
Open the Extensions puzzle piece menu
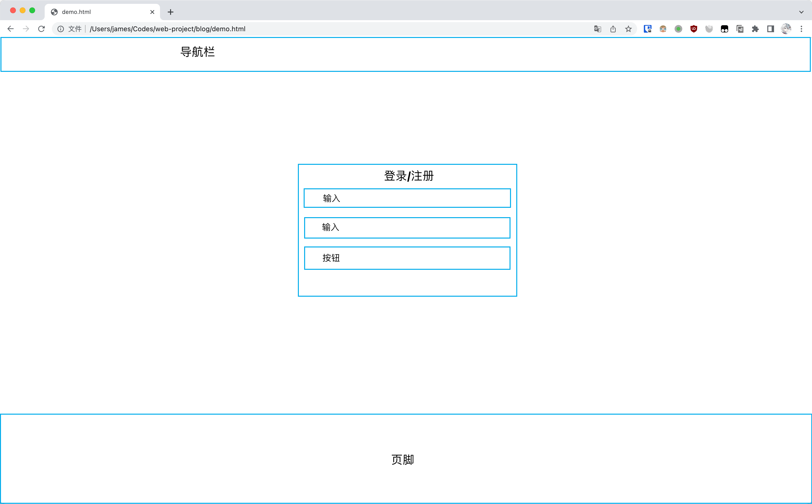(755, 29)
